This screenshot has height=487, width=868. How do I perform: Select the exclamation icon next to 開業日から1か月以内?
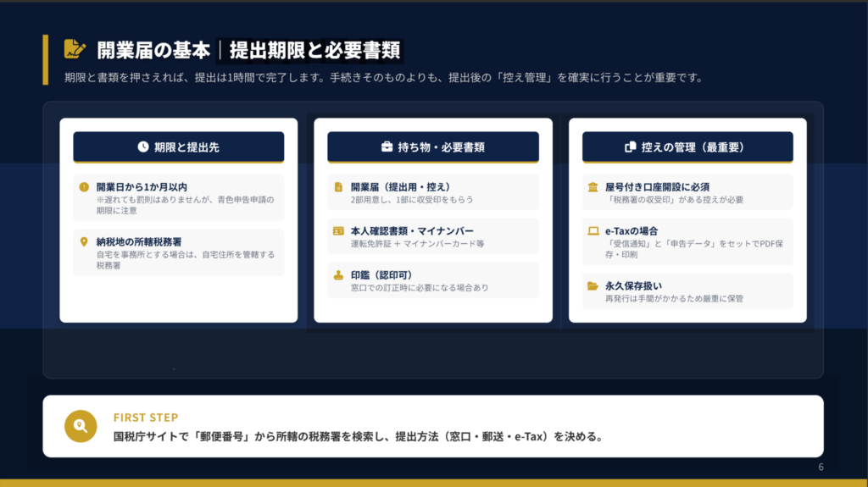pos(84,186)
